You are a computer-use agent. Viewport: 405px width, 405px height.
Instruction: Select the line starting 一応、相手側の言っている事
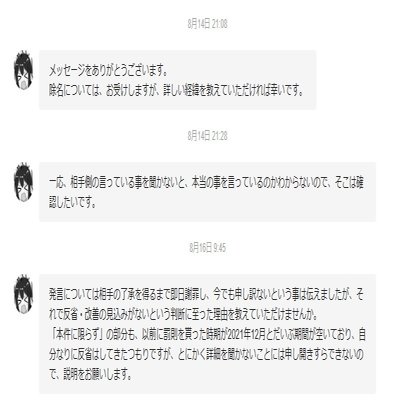pyautogui.click(x=206, y=183)
